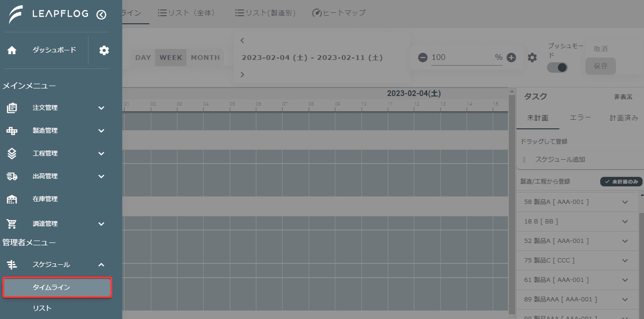Expand the 注文管理 menu chevron
The width and height of the screenshot is (644, 319).
click(101, 108)
